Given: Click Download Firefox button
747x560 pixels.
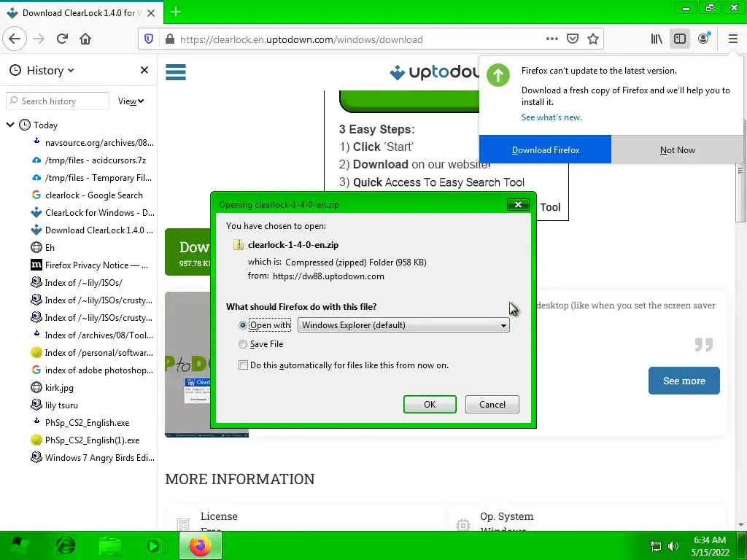Looking at the screenshot, I should click(x=545, y=149).
